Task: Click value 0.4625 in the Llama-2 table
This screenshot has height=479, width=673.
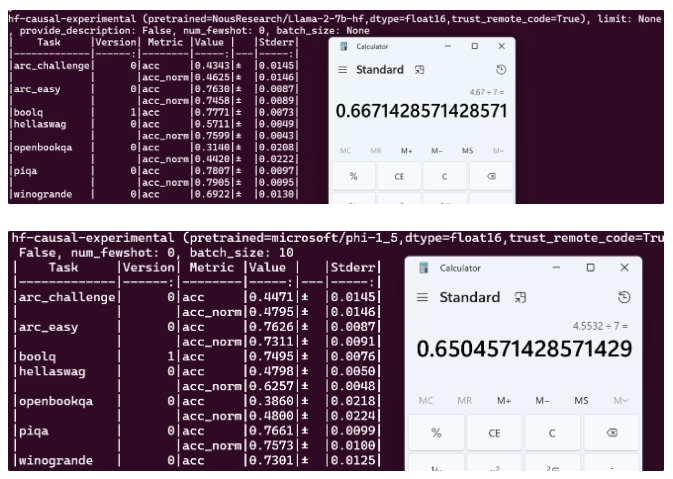Action: point(212,77)
